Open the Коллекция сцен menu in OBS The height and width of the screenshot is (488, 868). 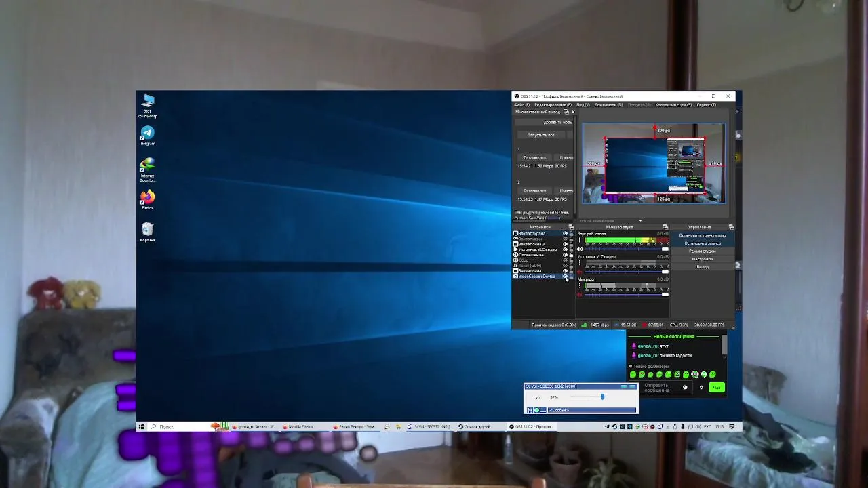pos(673,105)
